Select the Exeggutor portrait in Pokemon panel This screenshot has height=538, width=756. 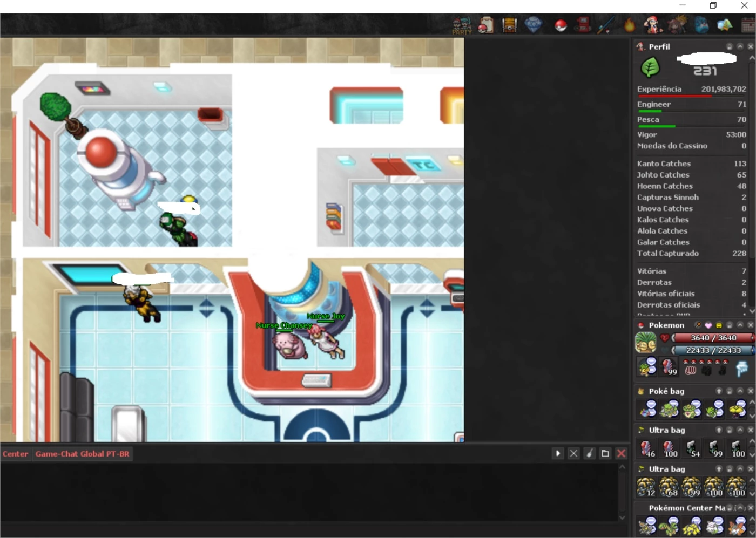[646, 343]
